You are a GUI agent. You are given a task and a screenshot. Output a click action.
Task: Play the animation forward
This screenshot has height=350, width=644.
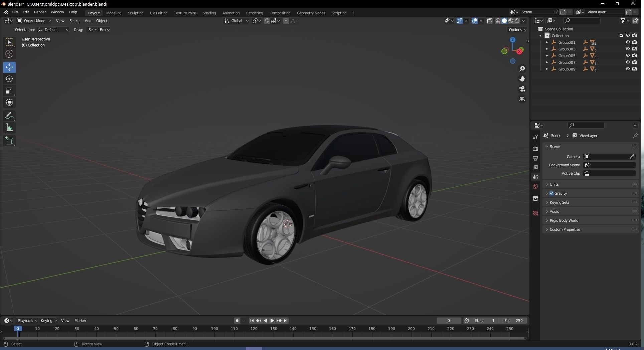tap(272, 321)
